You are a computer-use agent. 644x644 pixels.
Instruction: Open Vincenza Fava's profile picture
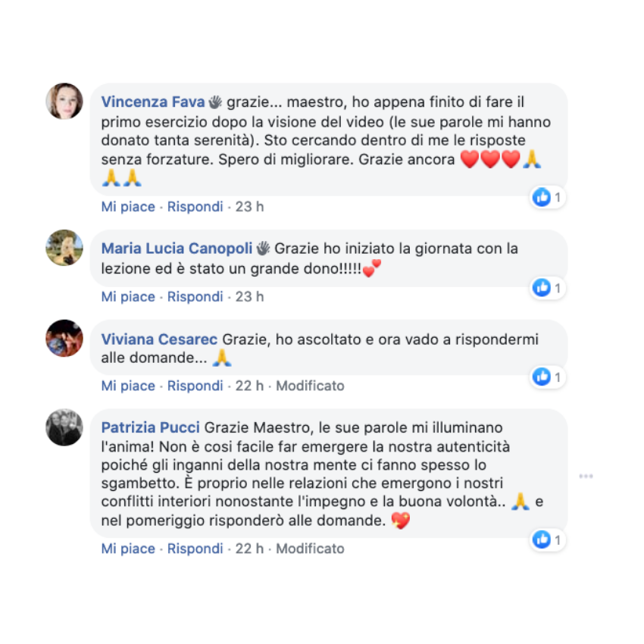(x=64, y=101)
